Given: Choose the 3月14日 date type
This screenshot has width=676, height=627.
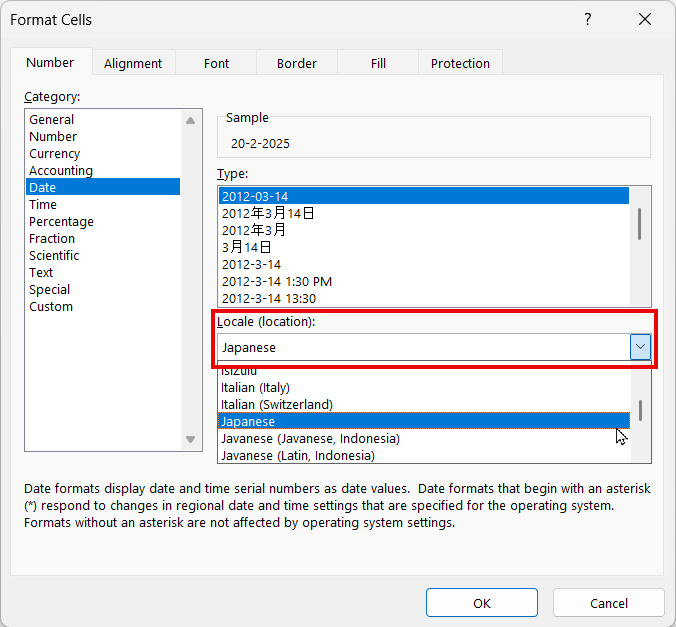Looking at the screenshot, I should 424,247.
